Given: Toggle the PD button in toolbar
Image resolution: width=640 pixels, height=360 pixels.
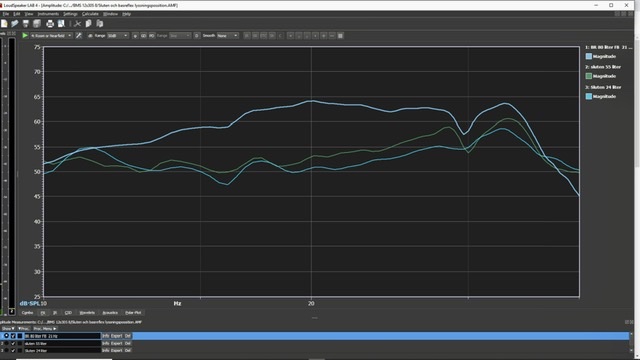Looking at the screenshot, I should (x=151, y=36).
